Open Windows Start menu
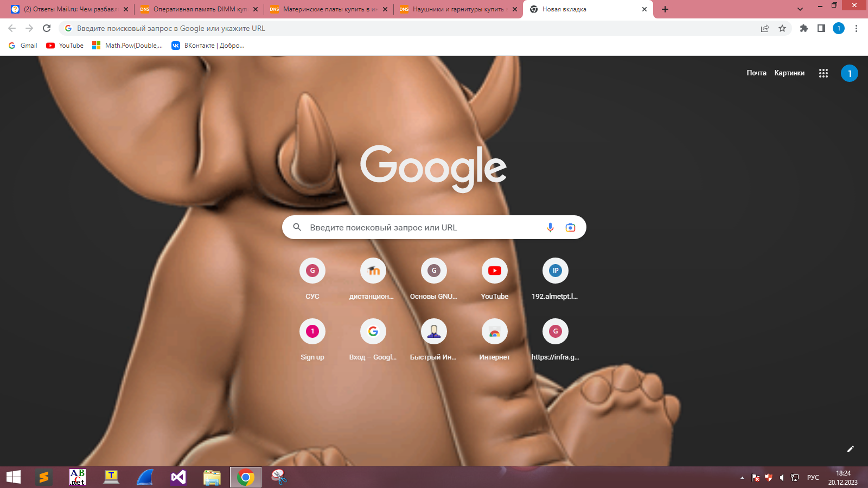This screenshot has width=868, height=488. [13, 477]
